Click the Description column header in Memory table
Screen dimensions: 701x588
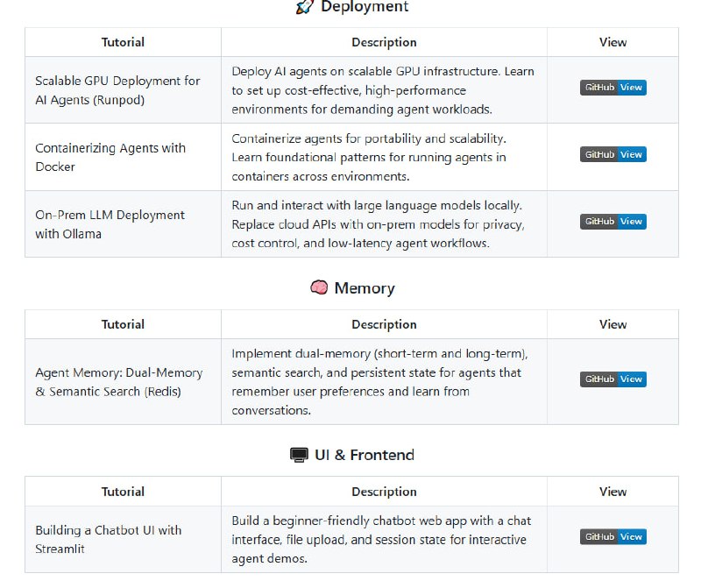(384, 324)
